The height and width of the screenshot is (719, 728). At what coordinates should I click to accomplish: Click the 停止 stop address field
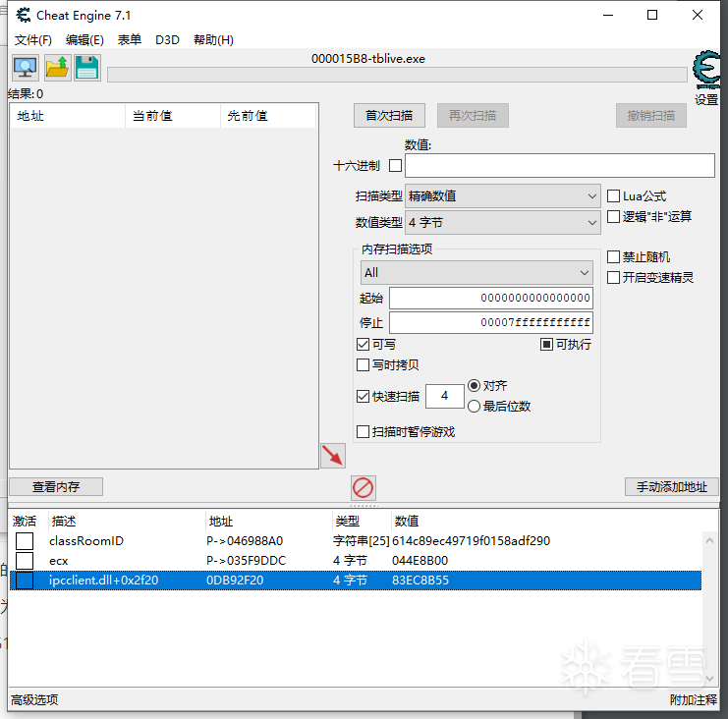(491, 322)
